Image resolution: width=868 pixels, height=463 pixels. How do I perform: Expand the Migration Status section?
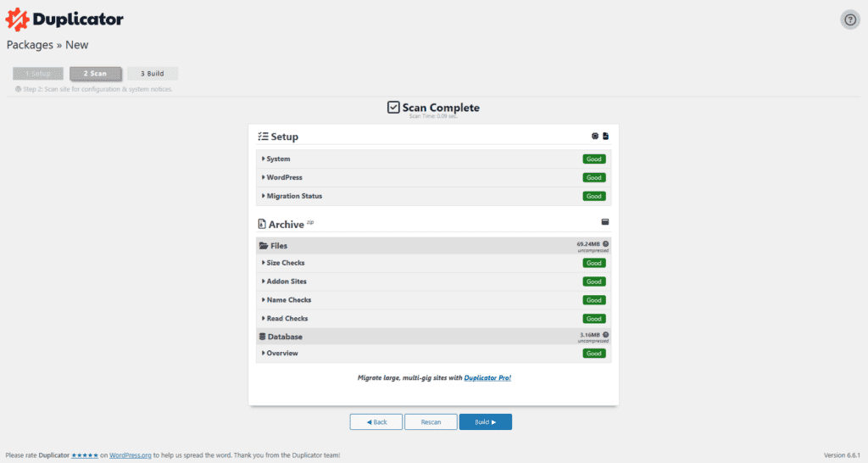click(433, 196)
